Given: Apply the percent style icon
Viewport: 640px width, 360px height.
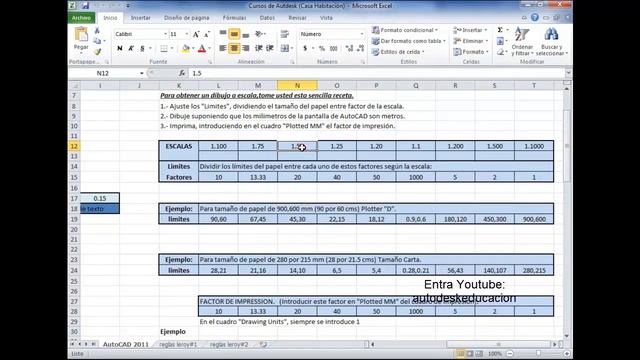Looking at the screenshot, I should (322, 48).
